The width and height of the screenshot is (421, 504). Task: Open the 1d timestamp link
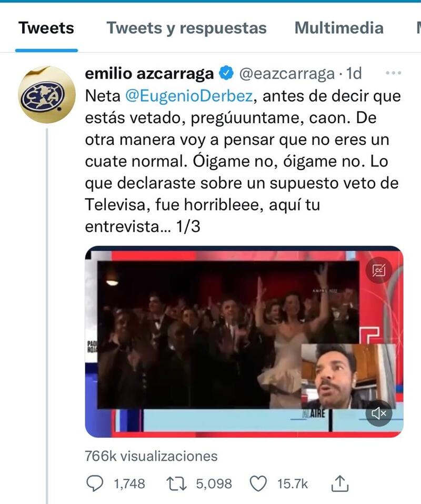(354, 73)
